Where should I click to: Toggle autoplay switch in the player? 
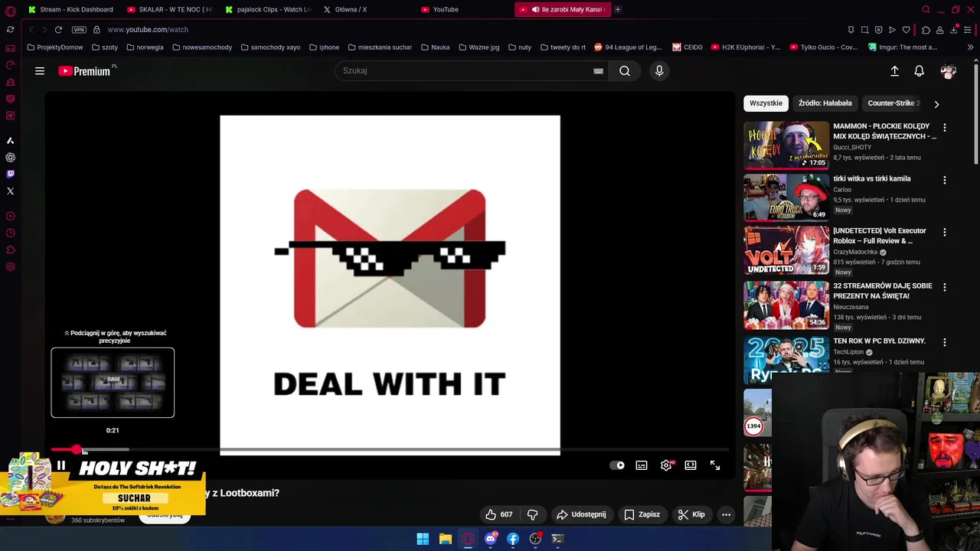tap(617, 465)
